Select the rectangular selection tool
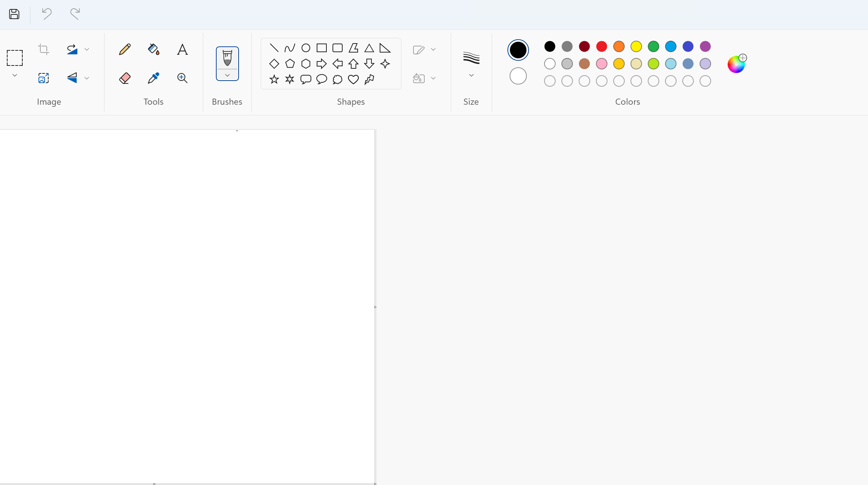Screen dimensions: 868x485 coord(15,58)
